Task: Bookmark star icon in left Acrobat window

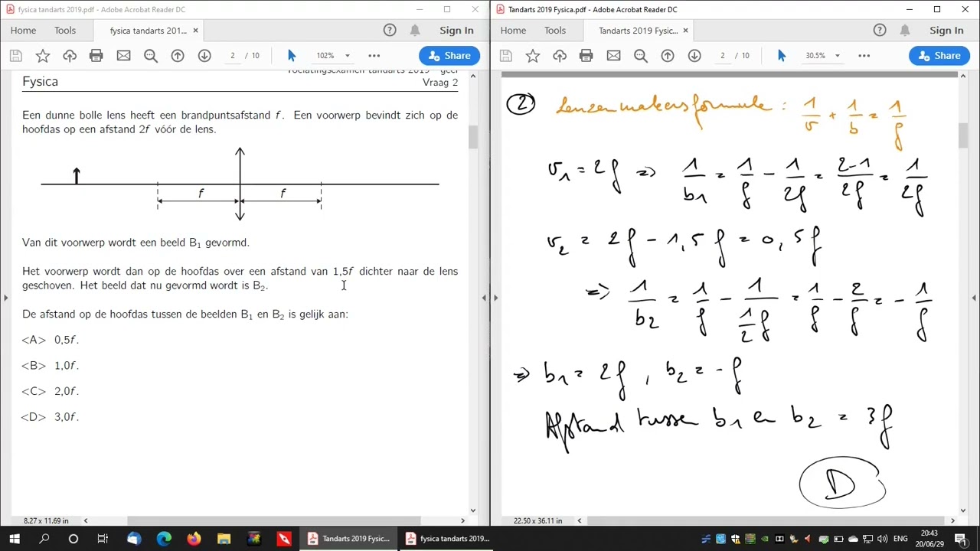Action: pyautogui.click(x=43, y=56)
